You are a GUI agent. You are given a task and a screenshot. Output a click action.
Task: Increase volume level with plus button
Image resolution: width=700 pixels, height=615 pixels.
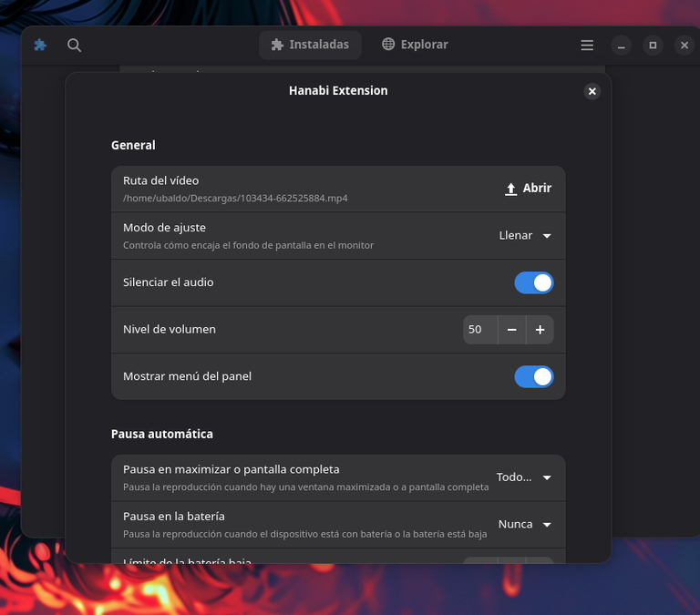[540, 330]
